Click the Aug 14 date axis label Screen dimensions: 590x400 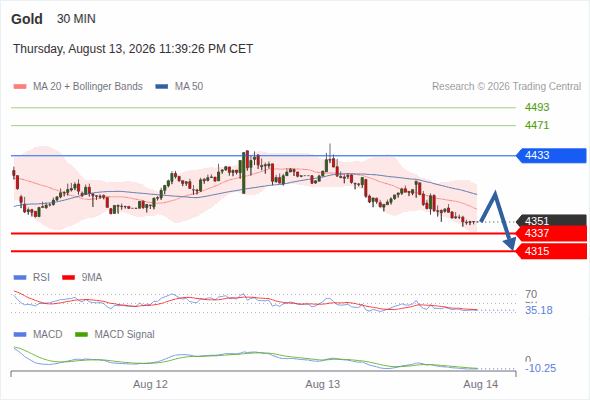pos(481,385)
